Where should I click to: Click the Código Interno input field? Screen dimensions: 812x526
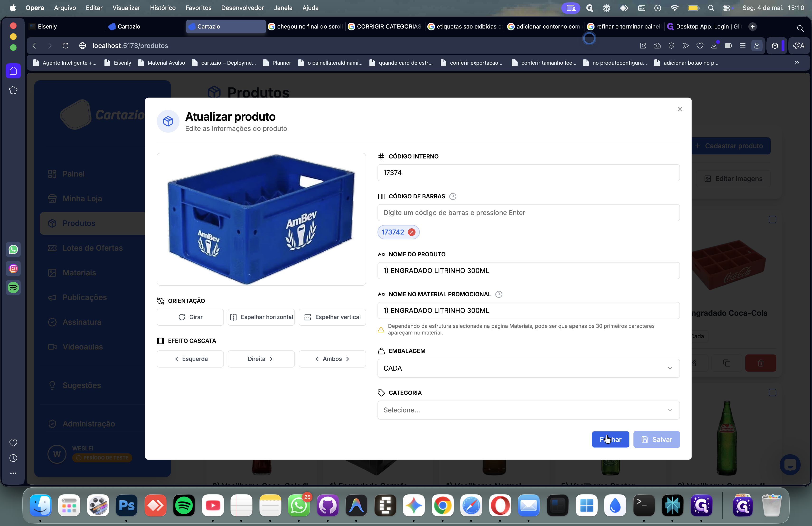(528, 173)
